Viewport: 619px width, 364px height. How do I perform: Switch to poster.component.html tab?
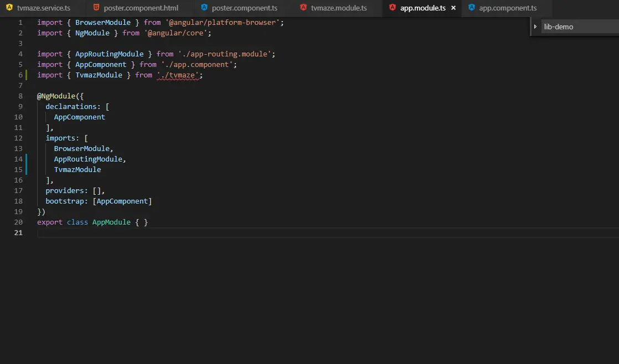[136, 8]
